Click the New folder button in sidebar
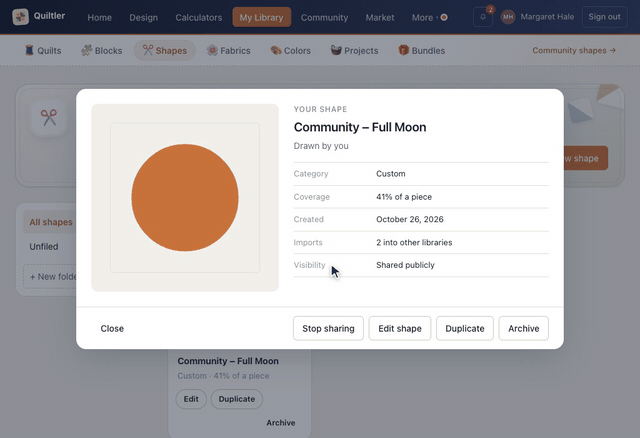The width and height of the screenshot is (640, 438). point(52,277)
